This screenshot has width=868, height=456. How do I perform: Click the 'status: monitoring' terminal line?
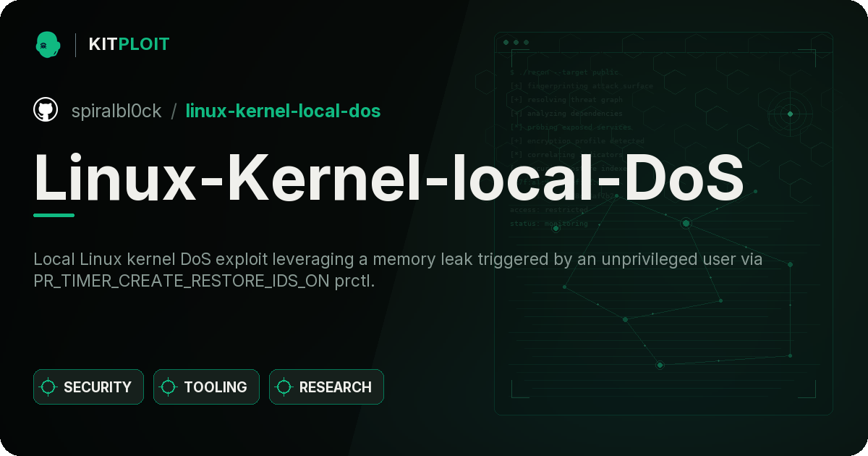click(x=549, y=224)
